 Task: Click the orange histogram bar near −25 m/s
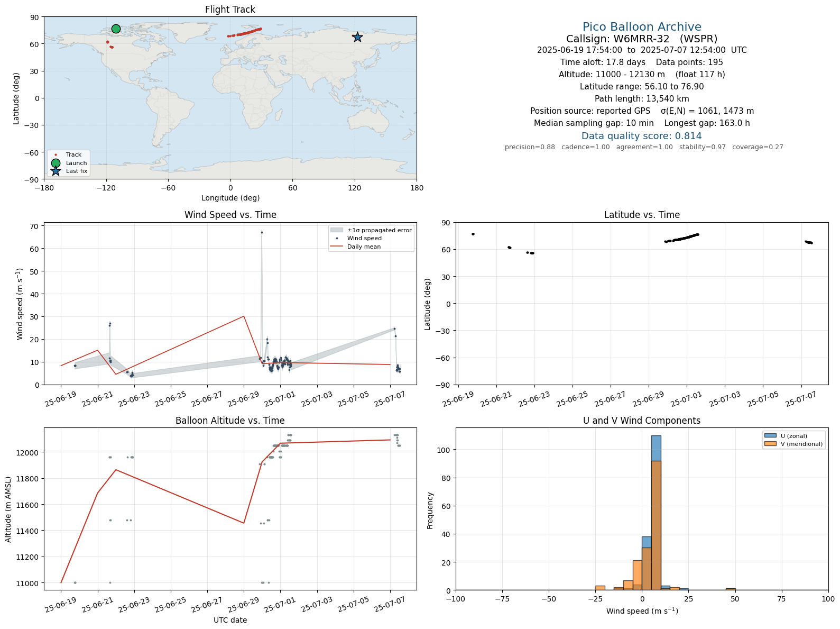click(600, 588)
